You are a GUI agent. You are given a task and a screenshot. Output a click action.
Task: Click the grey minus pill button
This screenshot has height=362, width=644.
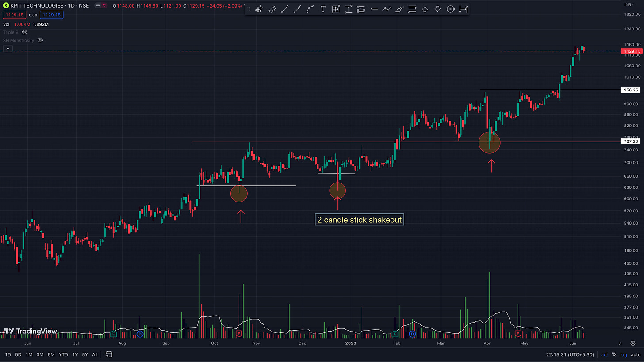click(x=97, y=5)
